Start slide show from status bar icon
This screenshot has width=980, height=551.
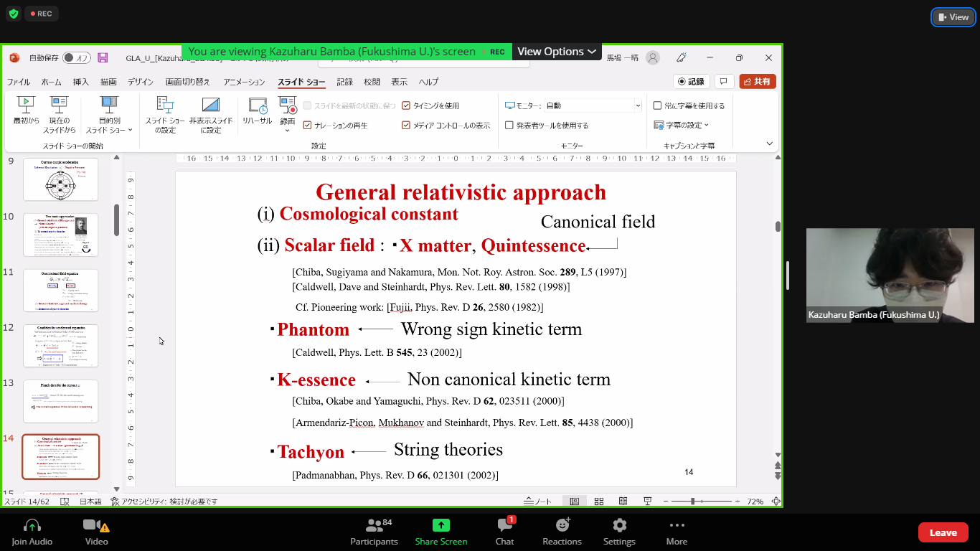click(x=648, y=501)
